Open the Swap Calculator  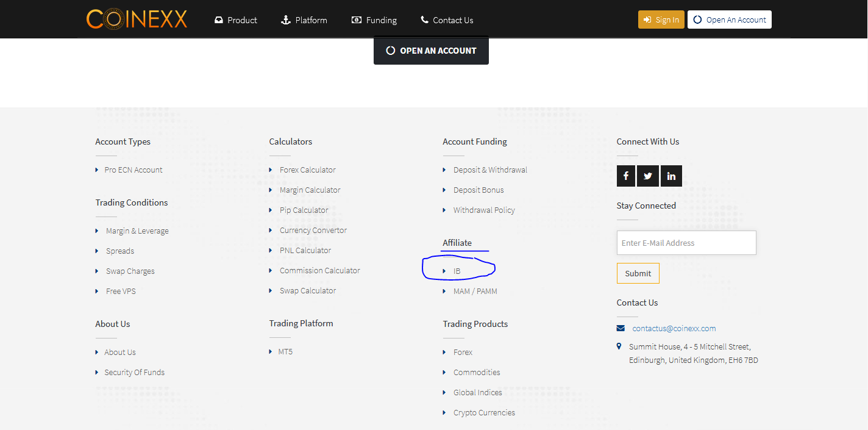[x=308, y=290]
